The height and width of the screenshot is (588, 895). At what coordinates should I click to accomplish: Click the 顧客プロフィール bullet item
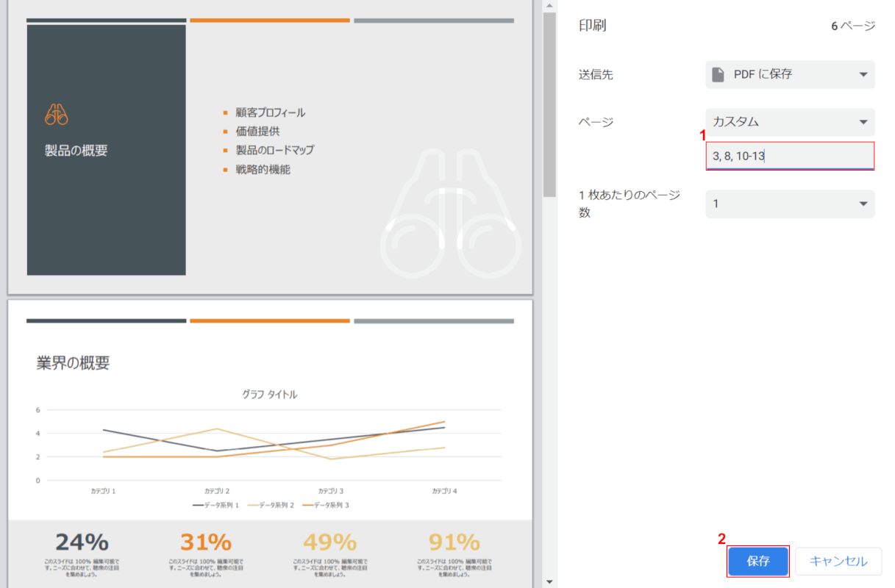click(270, 112)
